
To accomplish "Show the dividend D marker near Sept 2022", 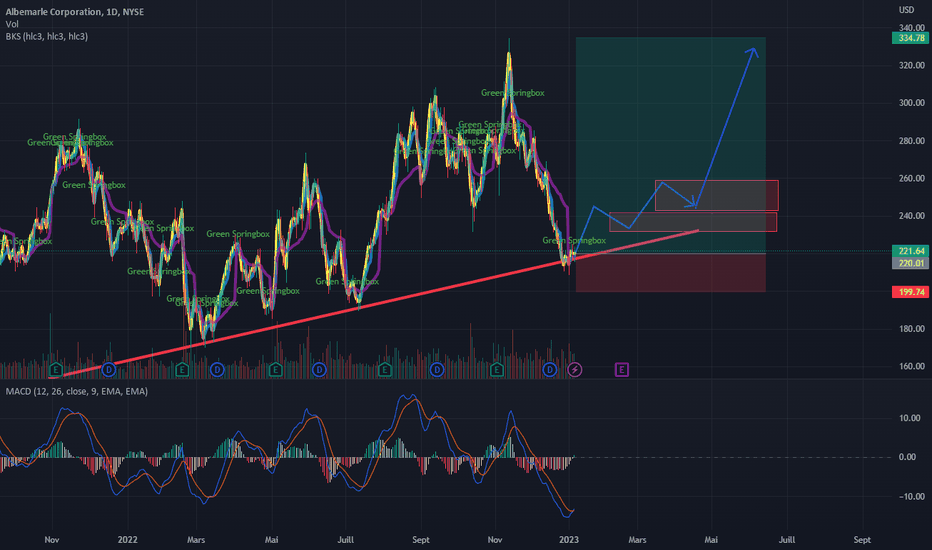I will 437,370.
